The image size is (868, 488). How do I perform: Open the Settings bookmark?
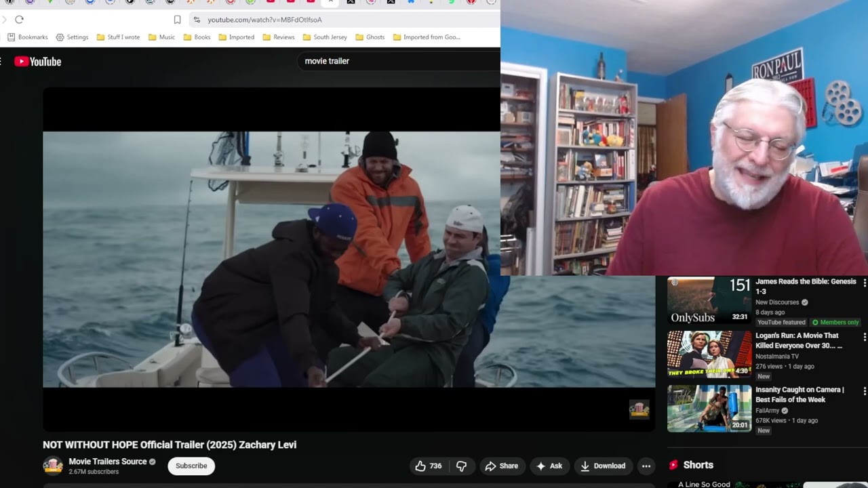click(72, 37)
